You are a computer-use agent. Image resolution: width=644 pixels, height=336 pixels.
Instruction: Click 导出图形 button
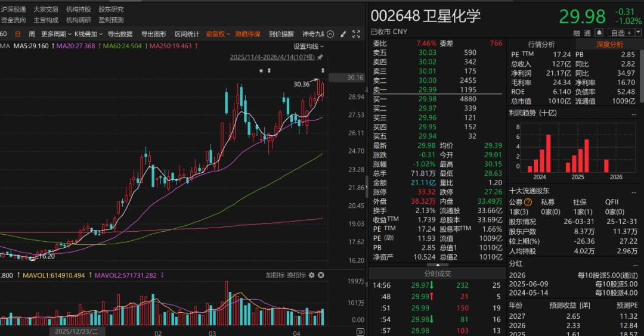tap(154, 34)
